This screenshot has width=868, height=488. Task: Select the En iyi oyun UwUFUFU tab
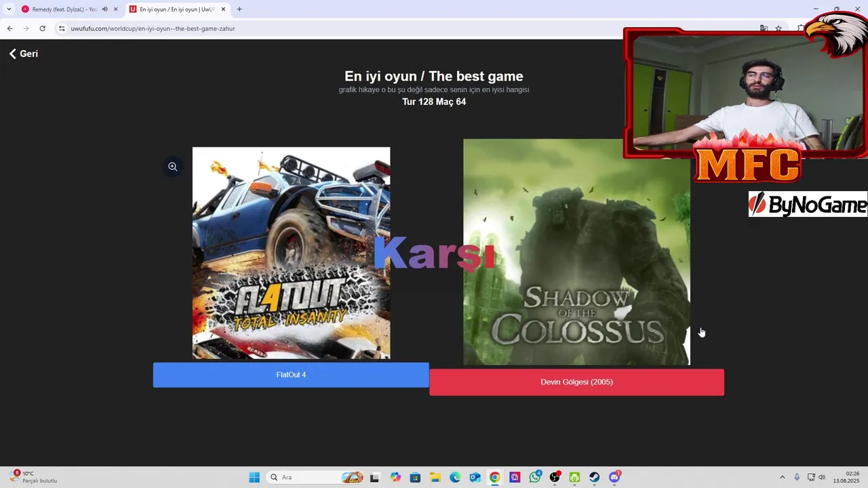tap(175, 9)
